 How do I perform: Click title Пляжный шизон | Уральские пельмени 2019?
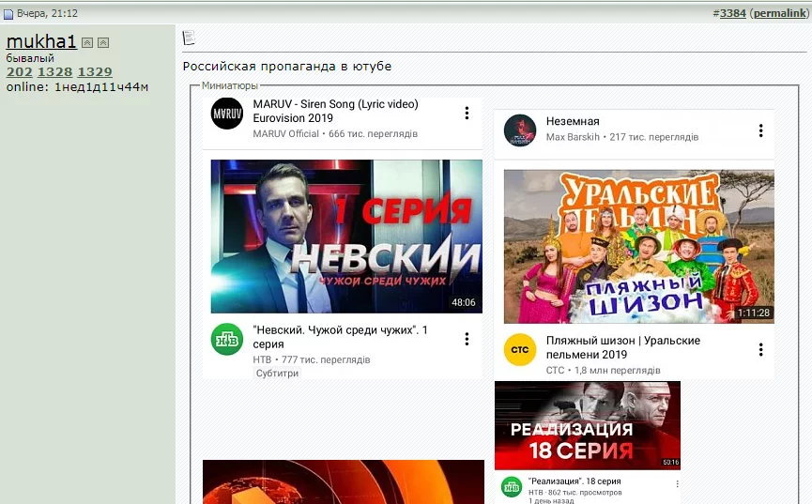[623, 347]
